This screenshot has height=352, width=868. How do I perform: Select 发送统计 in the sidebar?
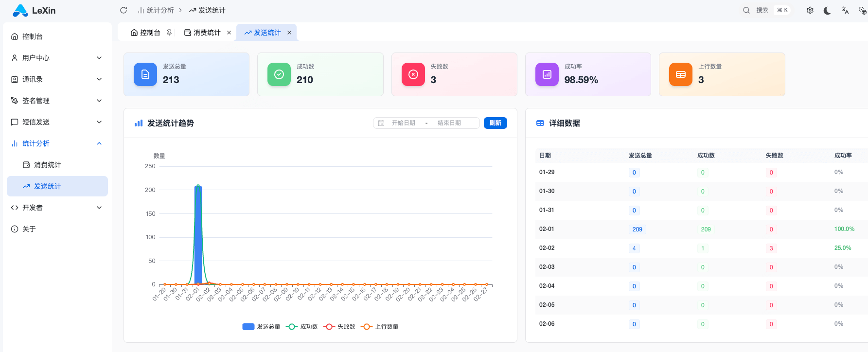click(x=57, y=186)
